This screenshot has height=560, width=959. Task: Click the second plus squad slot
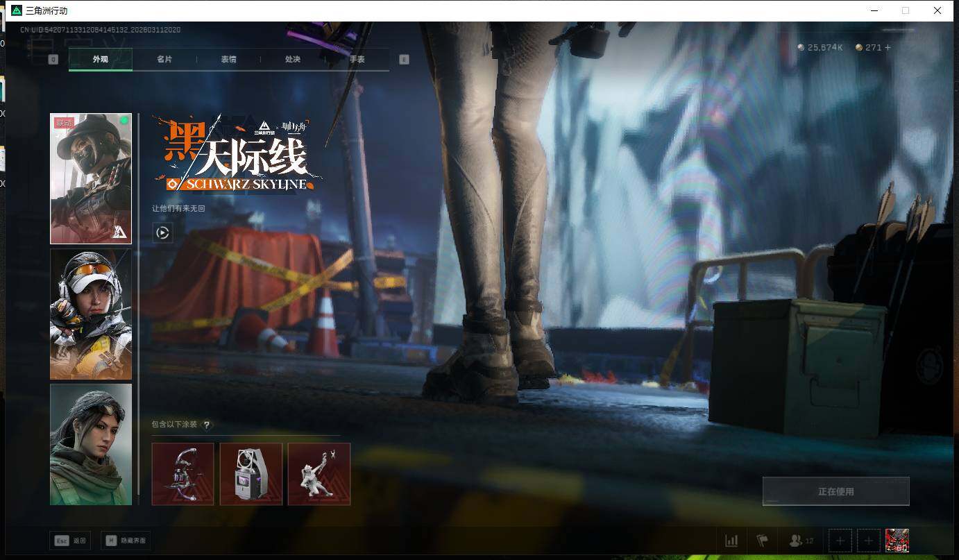pyautogui.click(x=869, y=541)
